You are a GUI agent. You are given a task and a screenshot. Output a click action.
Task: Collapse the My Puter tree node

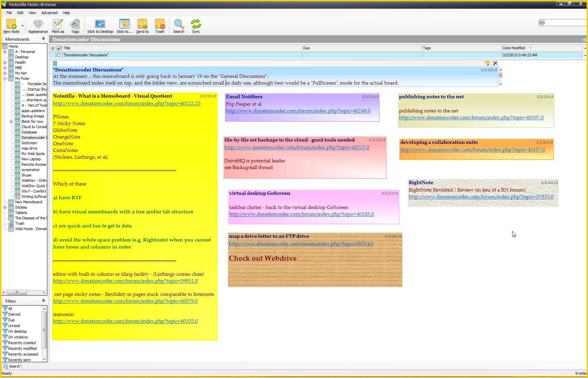(5, 78)
